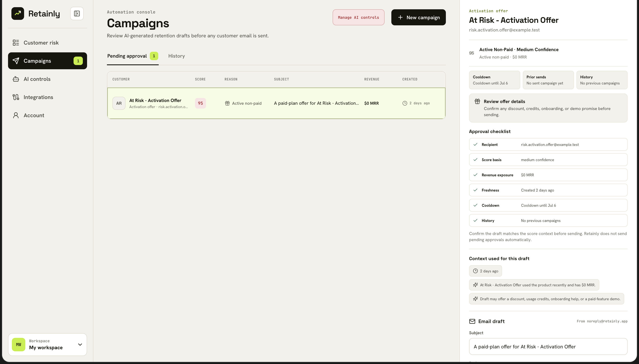Click the checkmark beside Recipient
The width and height of the screenshot is (639, 364).
tap(475, 144)
